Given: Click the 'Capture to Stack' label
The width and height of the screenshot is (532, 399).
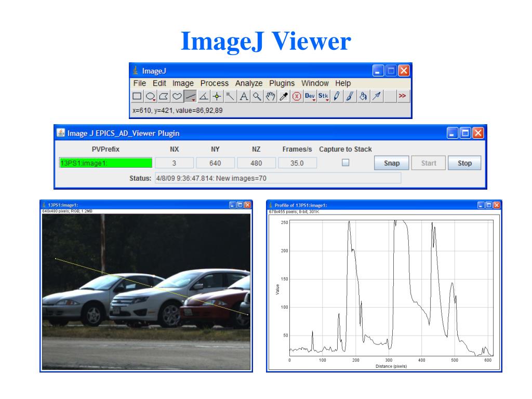Looking at the screenshot, I should pos(345,149).
